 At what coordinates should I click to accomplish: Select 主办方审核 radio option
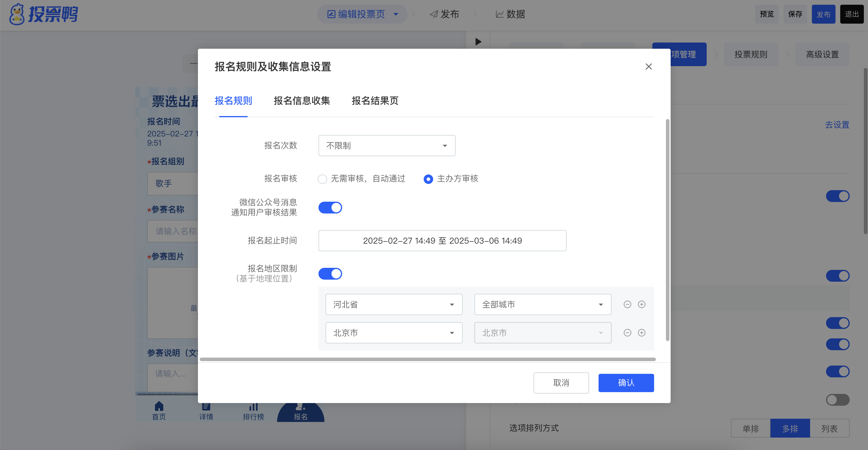click(428, 179)
